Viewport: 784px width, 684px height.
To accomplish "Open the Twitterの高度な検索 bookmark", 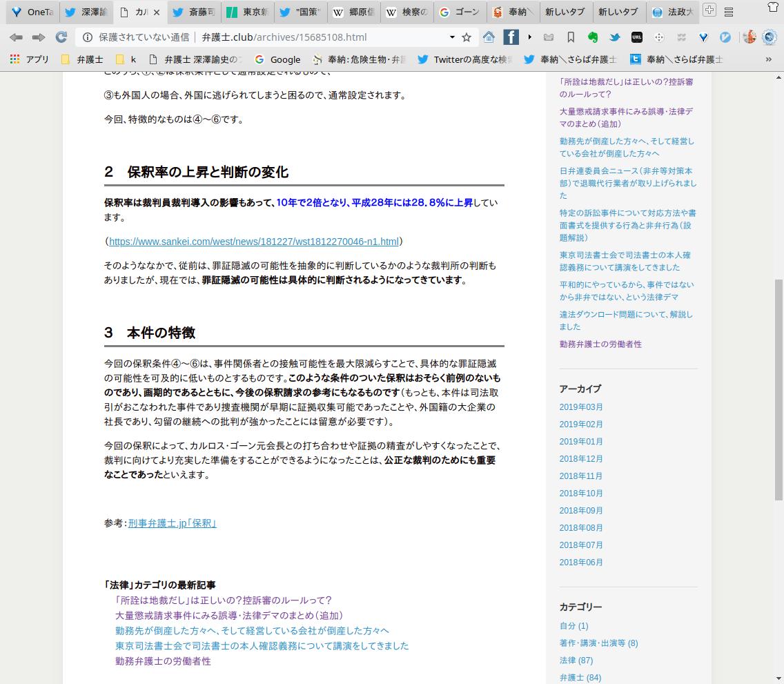I will click(466, 59).
